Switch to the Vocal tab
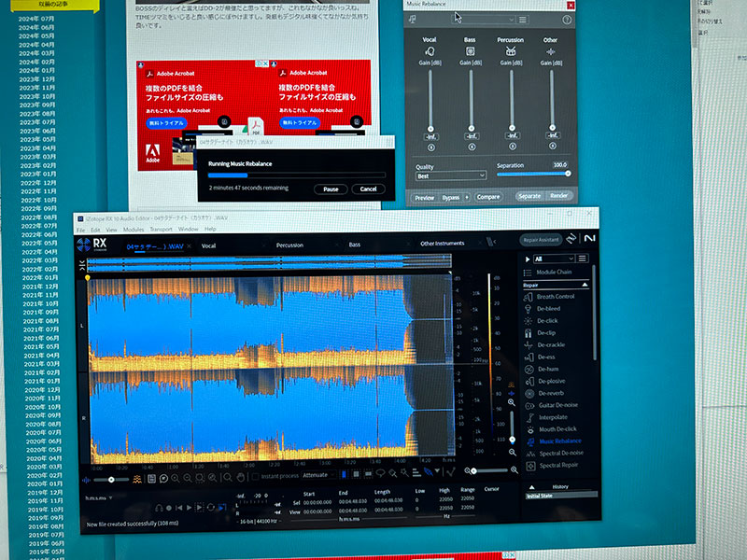This screenshot has height=560, width=747. (208, 246)
